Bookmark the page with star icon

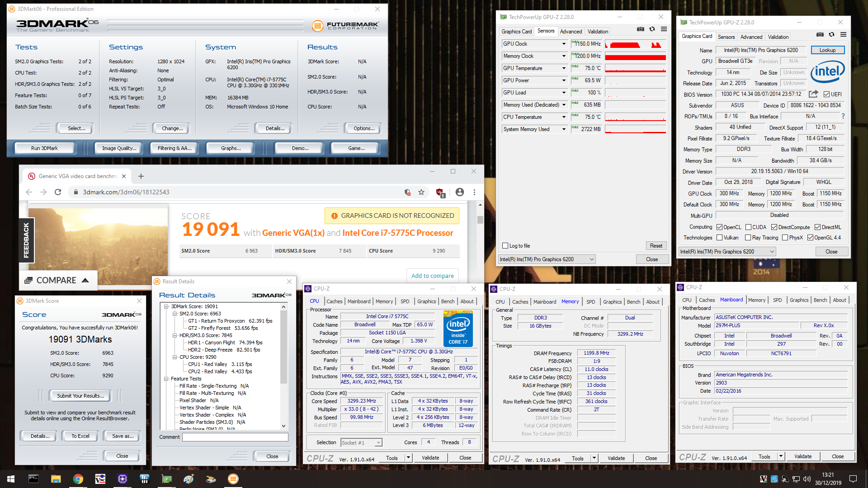point(421,192)
